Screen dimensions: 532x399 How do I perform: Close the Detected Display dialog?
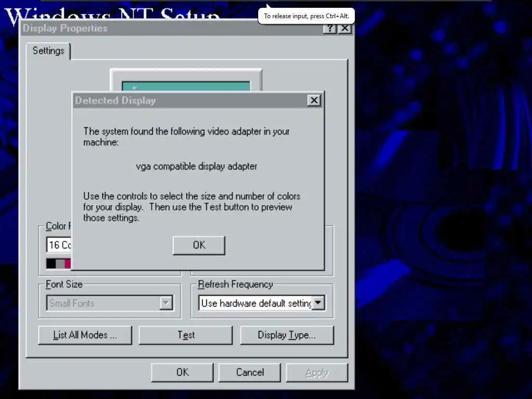click(x=314, y=100)
